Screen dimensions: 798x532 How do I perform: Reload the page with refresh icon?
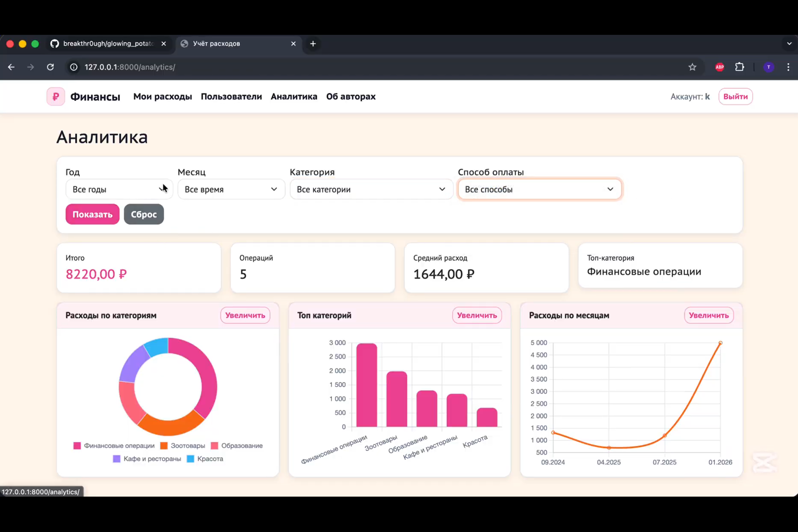click(x=50, y=67)
